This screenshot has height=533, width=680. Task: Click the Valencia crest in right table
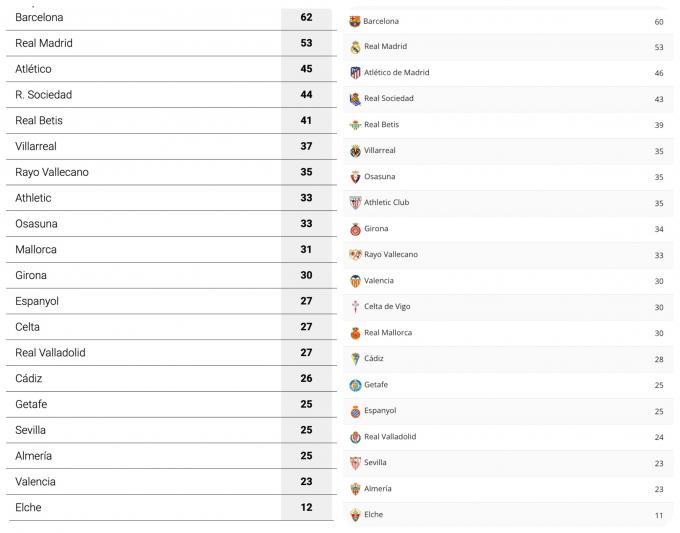coord(355,281)
